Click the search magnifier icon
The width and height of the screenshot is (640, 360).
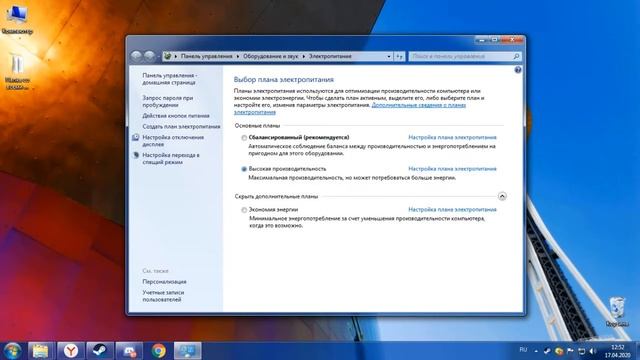(516, 56)
